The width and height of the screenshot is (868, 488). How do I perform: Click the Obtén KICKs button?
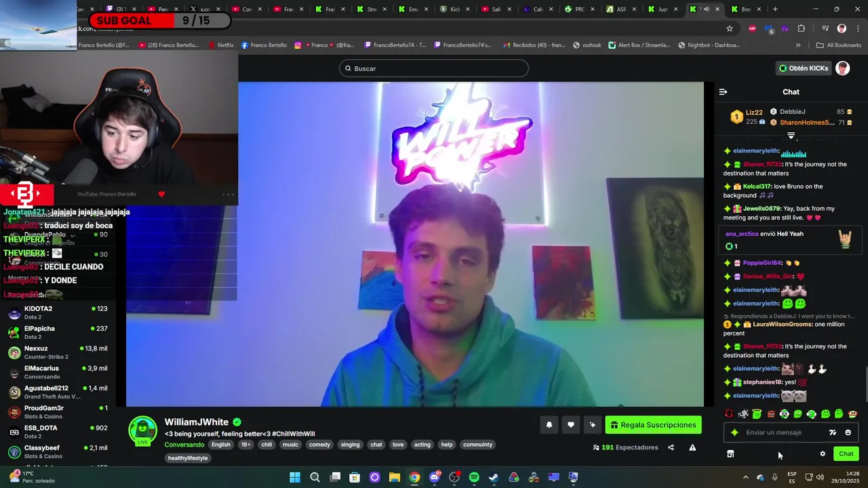[x=804, y=68]
